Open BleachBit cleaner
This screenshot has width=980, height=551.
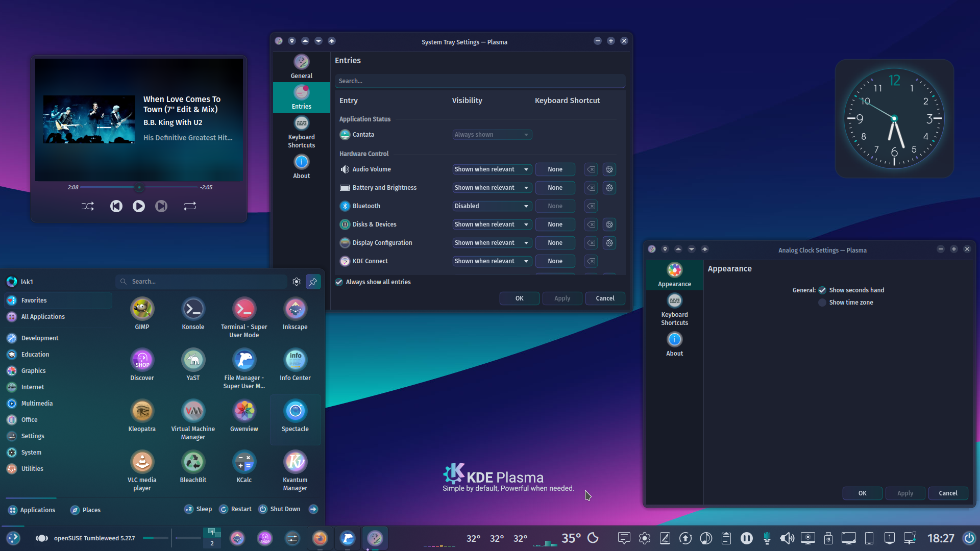pos(193,466)
